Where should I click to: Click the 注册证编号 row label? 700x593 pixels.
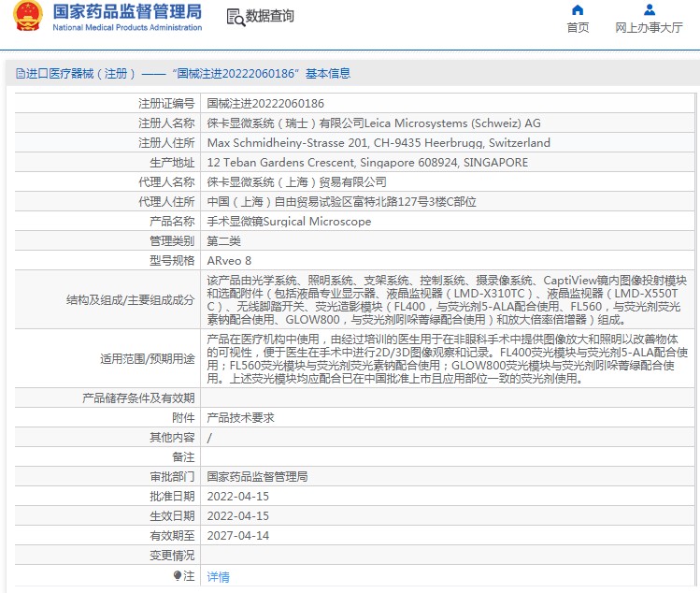click(166, 104)
